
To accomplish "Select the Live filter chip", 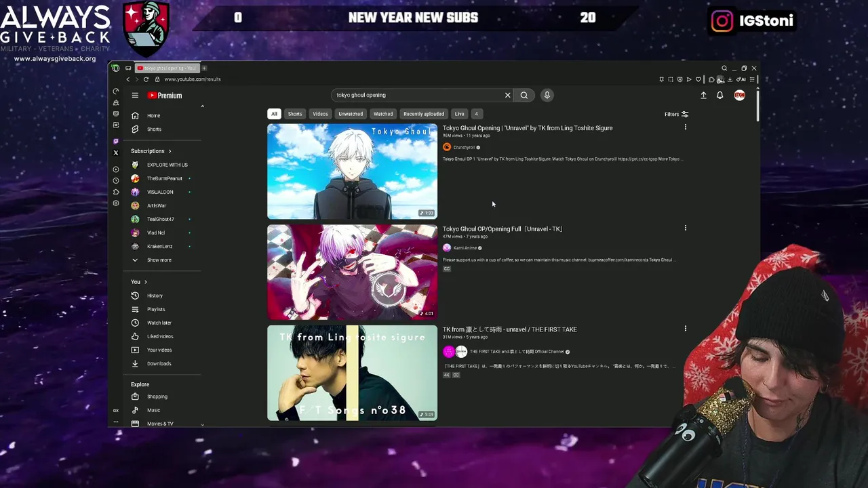I will [x=459, y=114].
